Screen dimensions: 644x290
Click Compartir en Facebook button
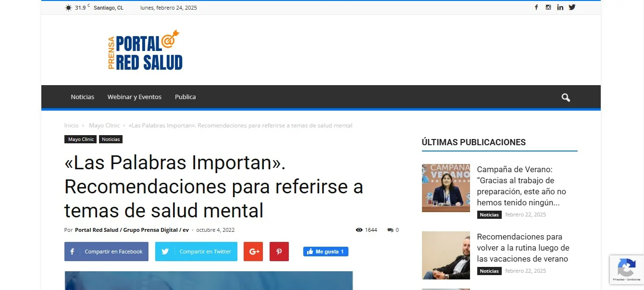click(106, 251)
